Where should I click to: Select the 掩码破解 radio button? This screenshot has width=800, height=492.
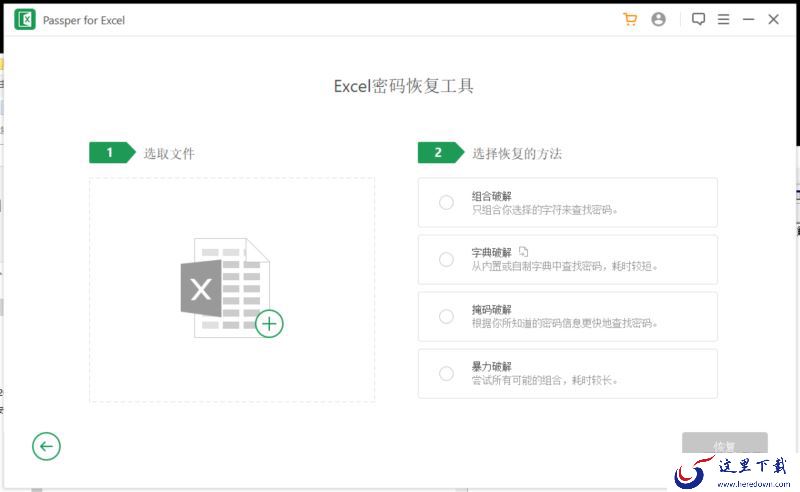[x=446, y=316]
